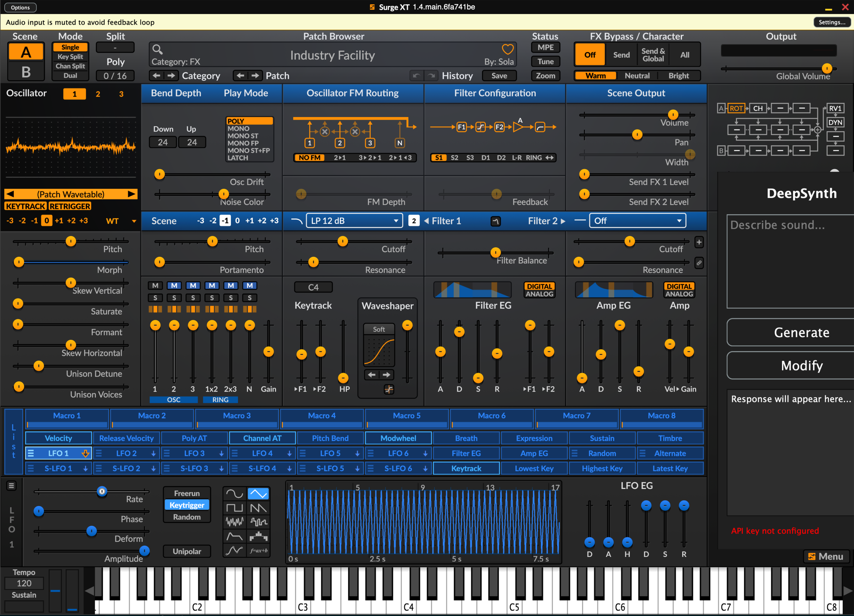Choose the noise LFO waveform shape

point(234,522)
